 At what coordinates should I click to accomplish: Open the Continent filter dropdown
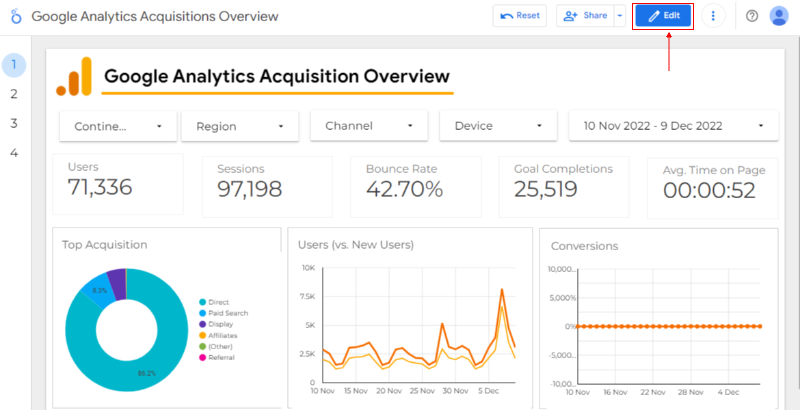[x=118, y=126]
